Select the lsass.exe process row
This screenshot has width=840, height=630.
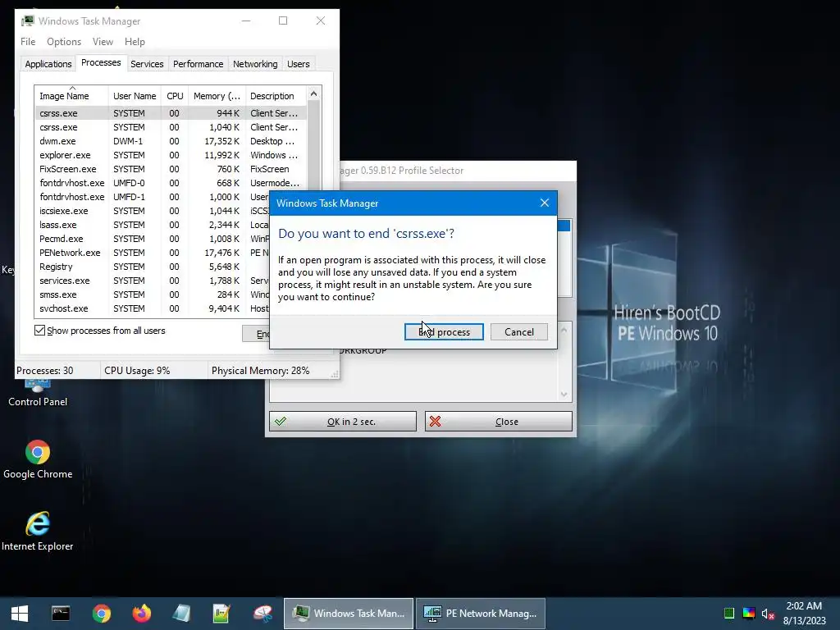pyautogui.click(x=153, y=225)
